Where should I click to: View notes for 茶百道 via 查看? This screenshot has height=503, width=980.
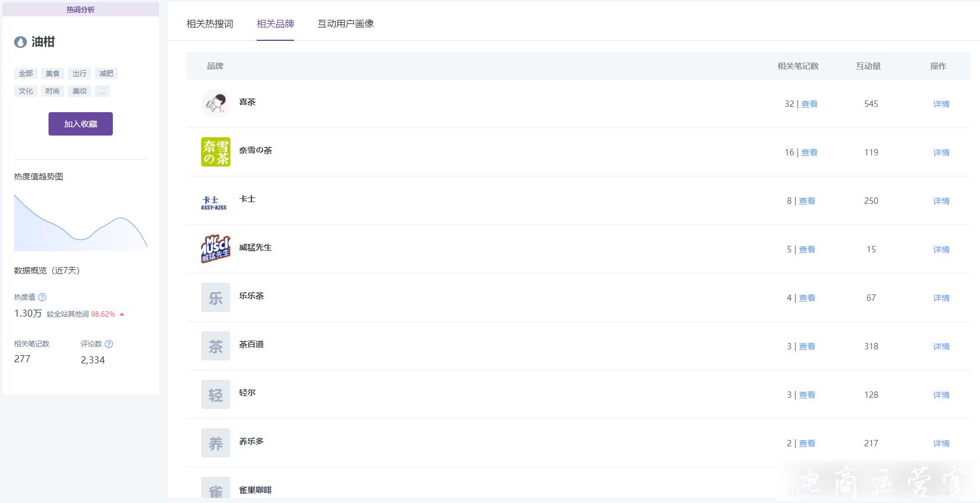(807, 346)
